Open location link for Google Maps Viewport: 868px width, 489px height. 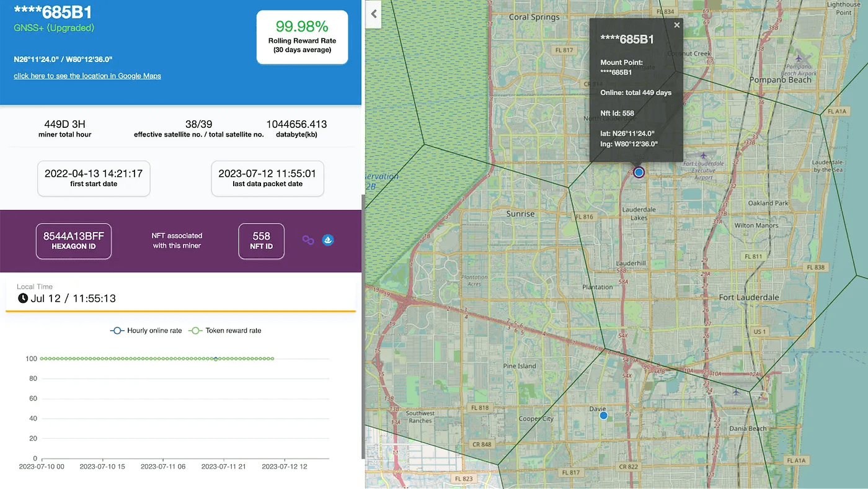87,76
